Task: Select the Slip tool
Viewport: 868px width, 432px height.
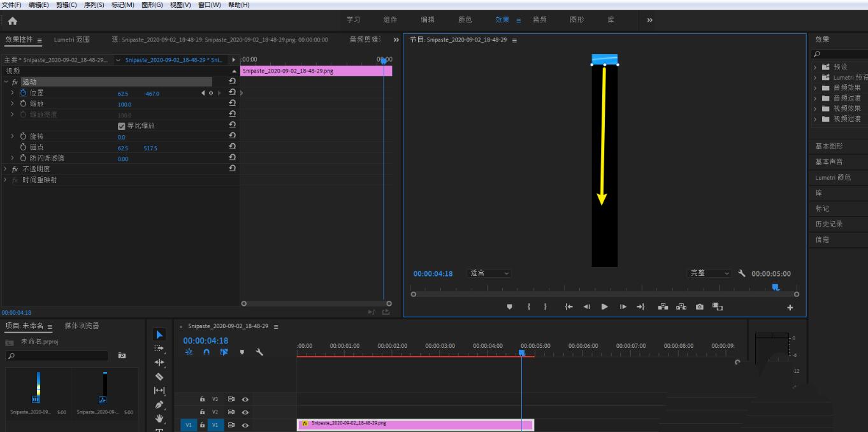Action: (x=159, y=391)
